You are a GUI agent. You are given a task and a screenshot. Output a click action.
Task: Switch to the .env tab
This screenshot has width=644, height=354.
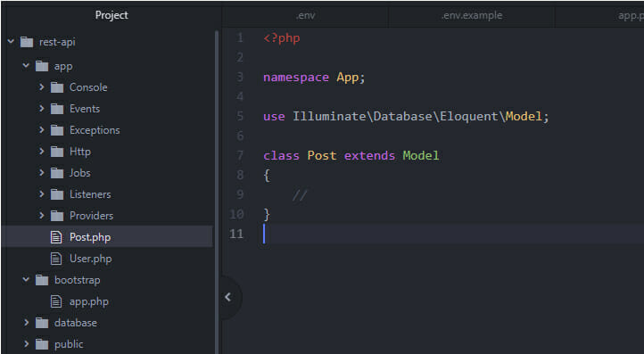tap(306, 16)
